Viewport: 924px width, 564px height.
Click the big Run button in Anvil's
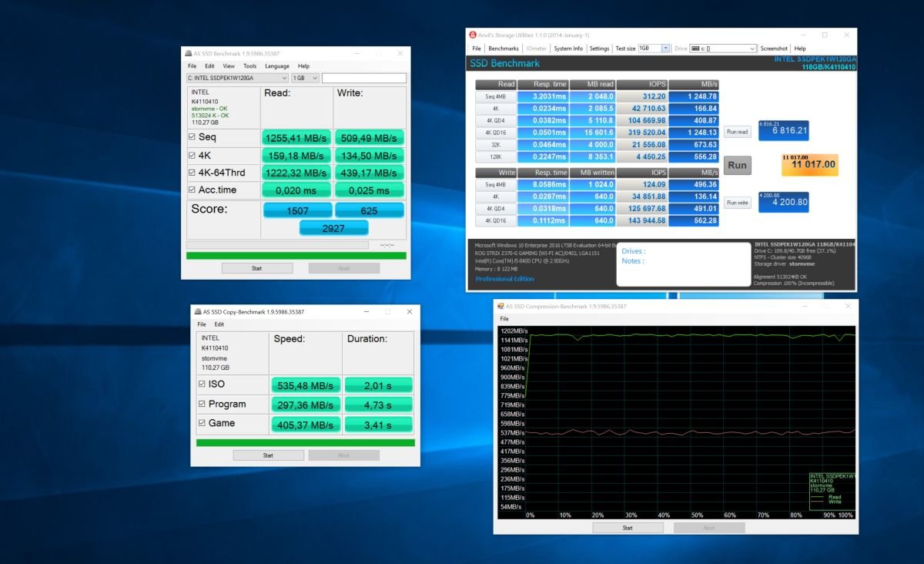(737, 165)
